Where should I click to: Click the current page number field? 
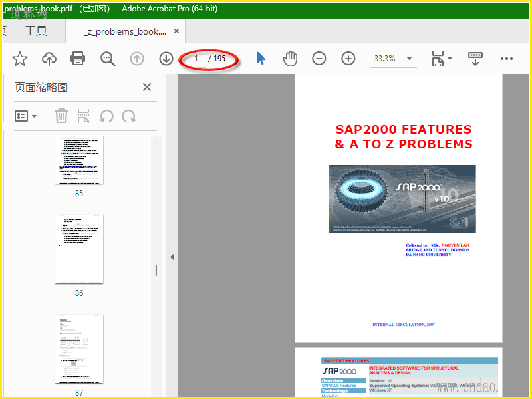pyautogui.click(x=196, y=59)
